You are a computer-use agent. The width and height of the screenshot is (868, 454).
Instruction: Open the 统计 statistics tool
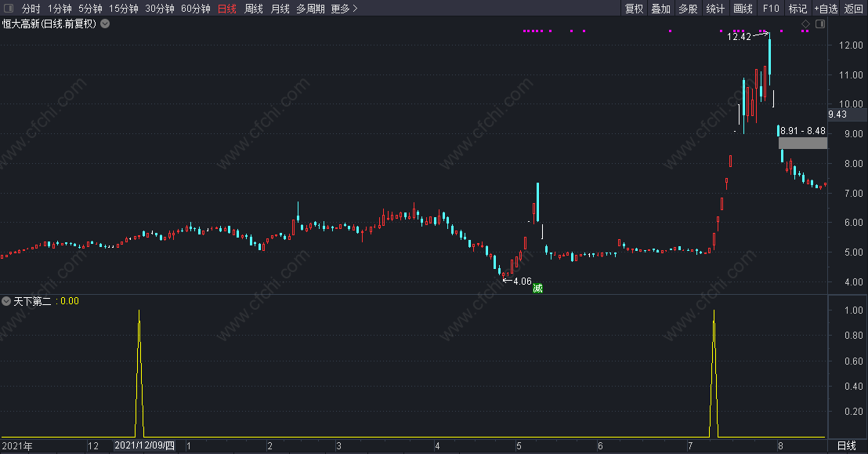click(715, 9)
